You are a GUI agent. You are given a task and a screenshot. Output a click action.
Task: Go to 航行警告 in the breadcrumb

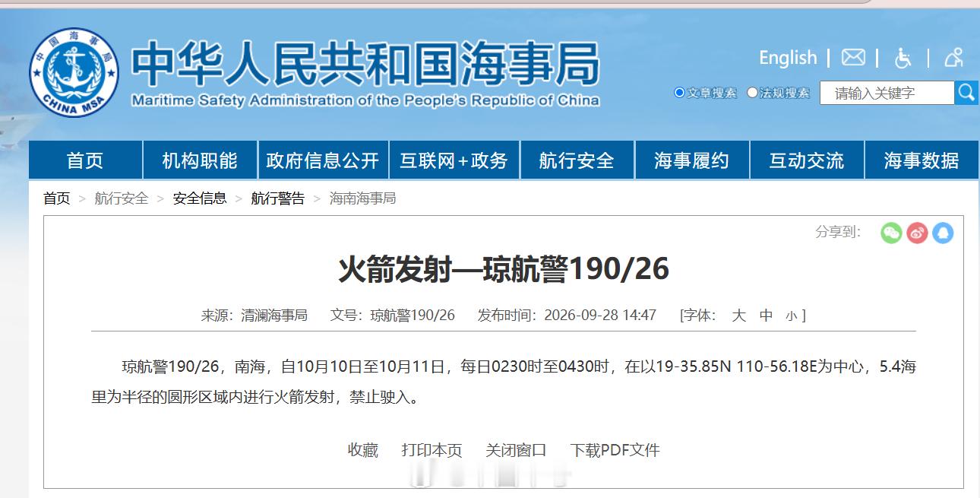(278, 198)
